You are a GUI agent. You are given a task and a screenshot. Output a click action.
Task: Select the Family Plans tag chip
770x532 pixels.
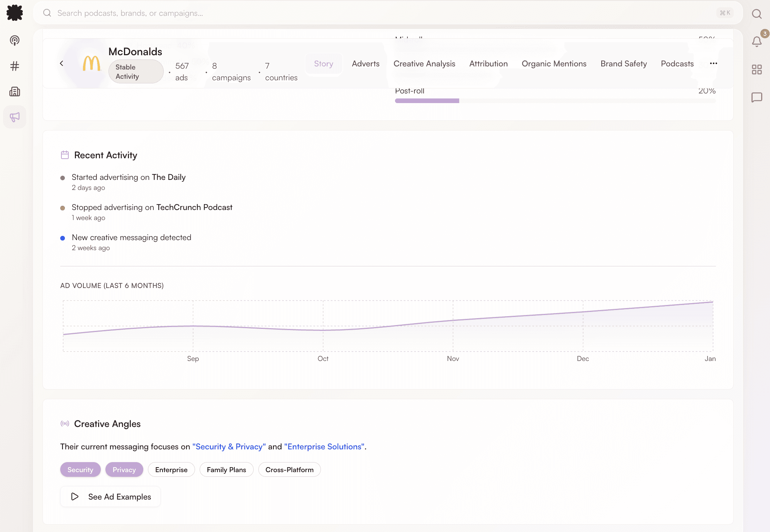coord(226,470)
